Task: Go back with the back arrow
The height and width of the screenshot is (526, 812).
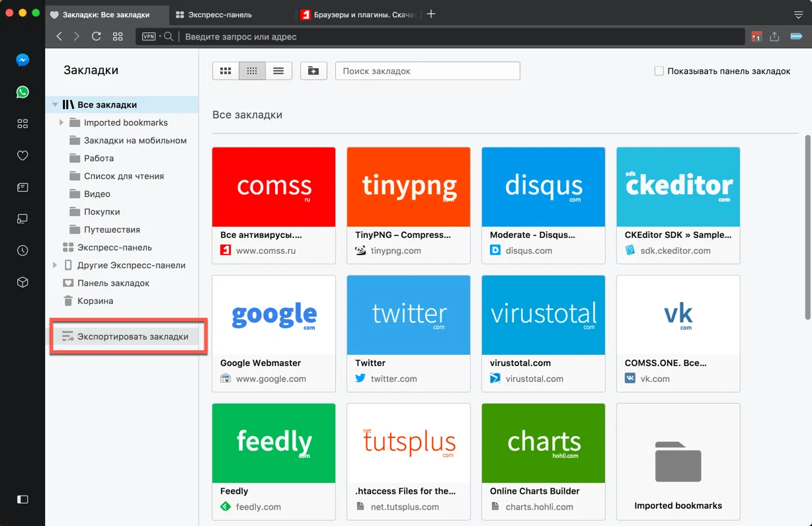Action: [x=60, y=36]
